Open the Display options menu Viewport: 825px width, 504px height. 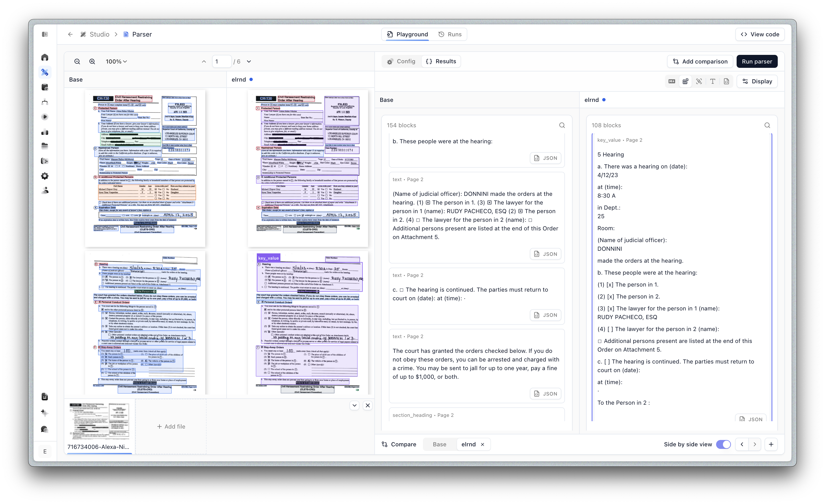[757, 81]
